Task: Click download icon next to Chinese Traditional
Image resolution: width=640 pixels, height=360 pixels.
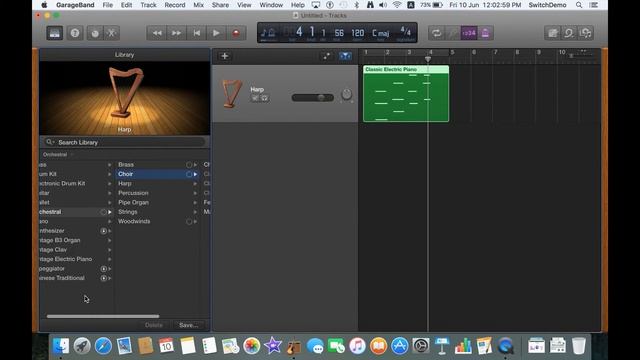Action: 104,278
